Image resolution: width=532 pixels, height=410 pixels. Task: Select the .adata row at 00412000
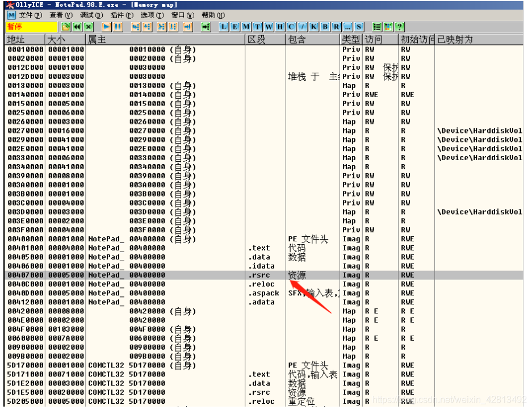[265, 302]
